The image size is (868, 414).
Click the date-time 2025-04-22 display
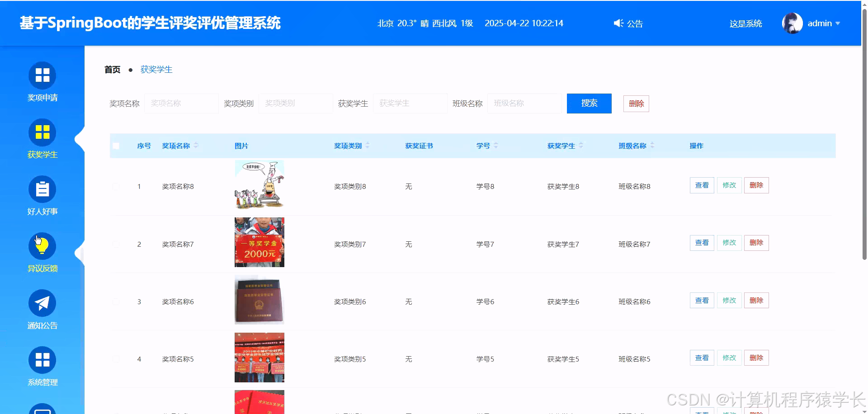click(x=524, y=24)
